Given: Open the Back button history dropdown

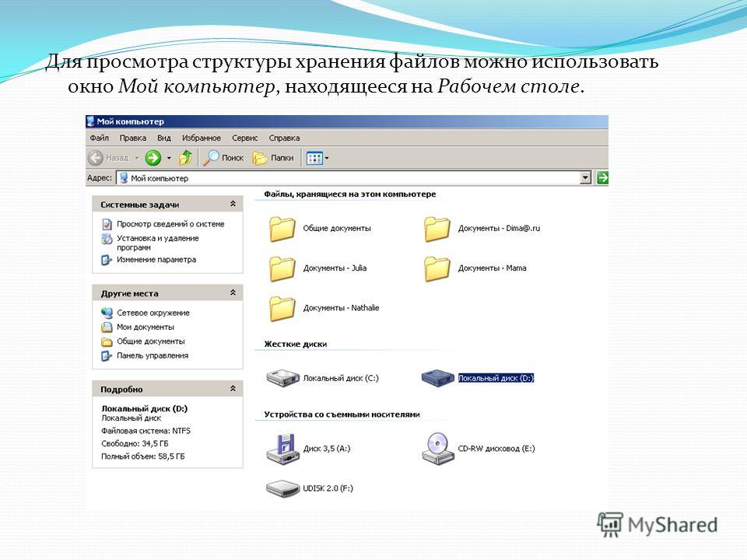Looking at the screenshot, I should click(137, 158).
